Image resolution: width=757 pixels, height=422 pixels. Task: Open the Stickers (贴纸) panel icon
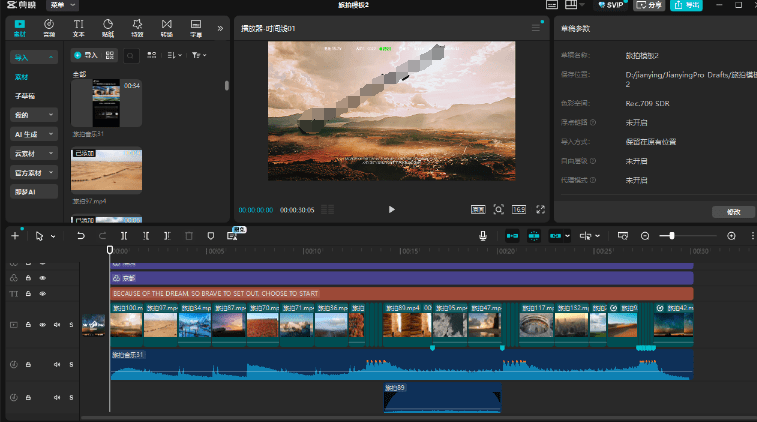click(x=107, y=25)
